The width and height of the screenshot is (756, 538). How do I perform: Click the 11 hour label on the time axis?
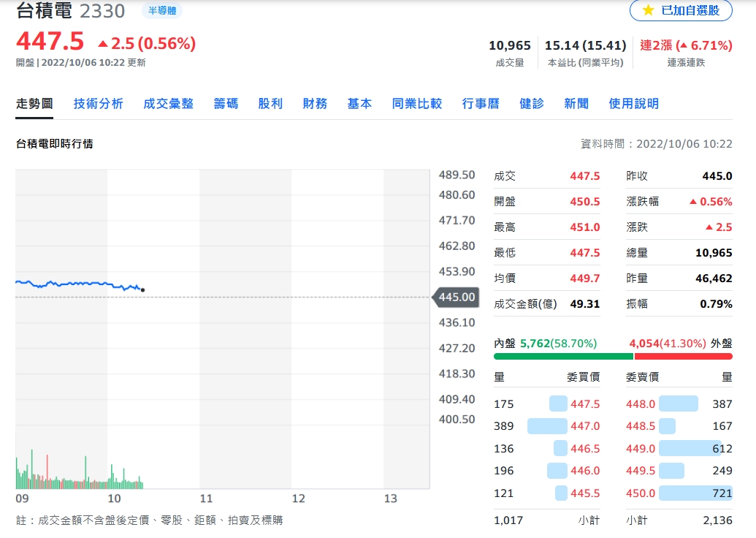click(x=206, y=499)
